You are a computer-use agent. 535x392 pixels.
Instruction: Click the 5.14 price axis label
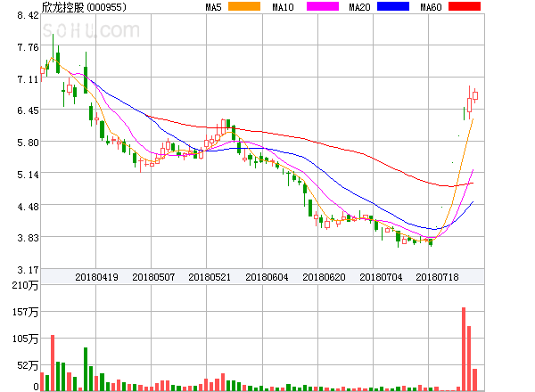28,175
